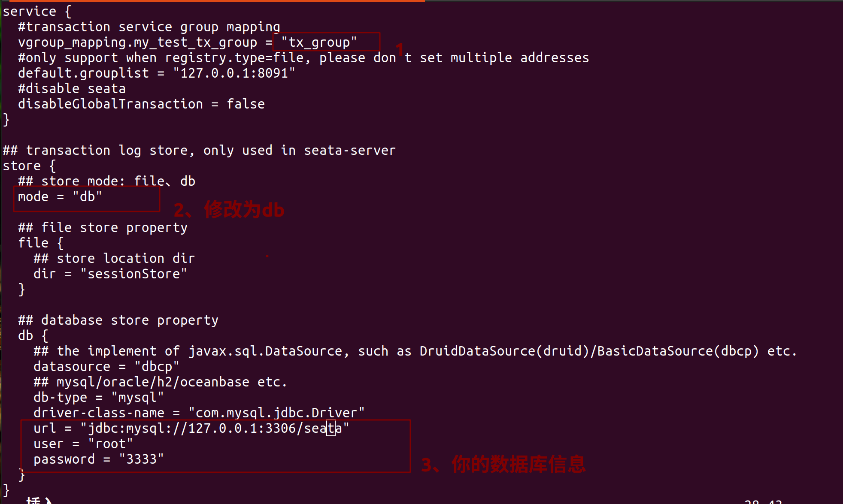Viewport: 843px width, 504px height.
Task: Click the mode = "db" line
Action: tap(60, 196)
